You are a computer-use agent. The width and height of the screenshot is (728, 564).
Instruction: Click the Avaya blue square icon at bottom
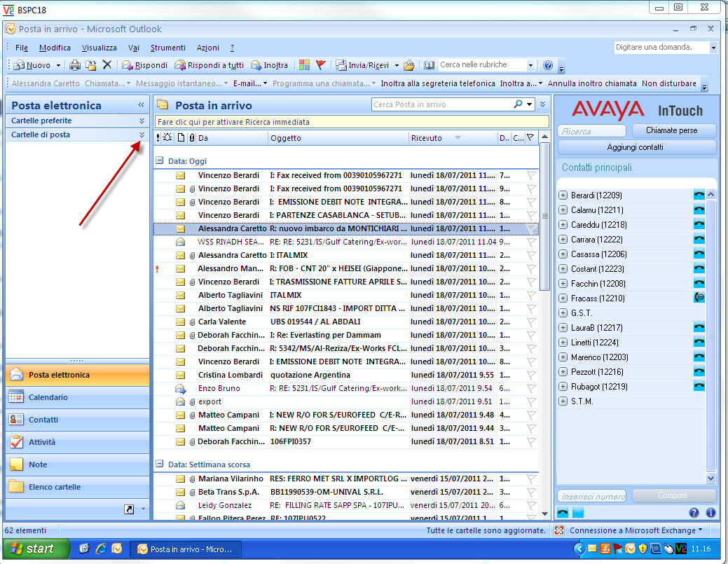(578, 512)
